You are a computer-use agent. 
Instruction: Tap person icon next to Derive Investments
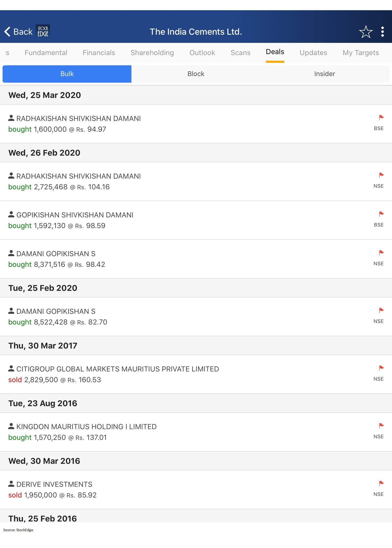tap(11, 484)
